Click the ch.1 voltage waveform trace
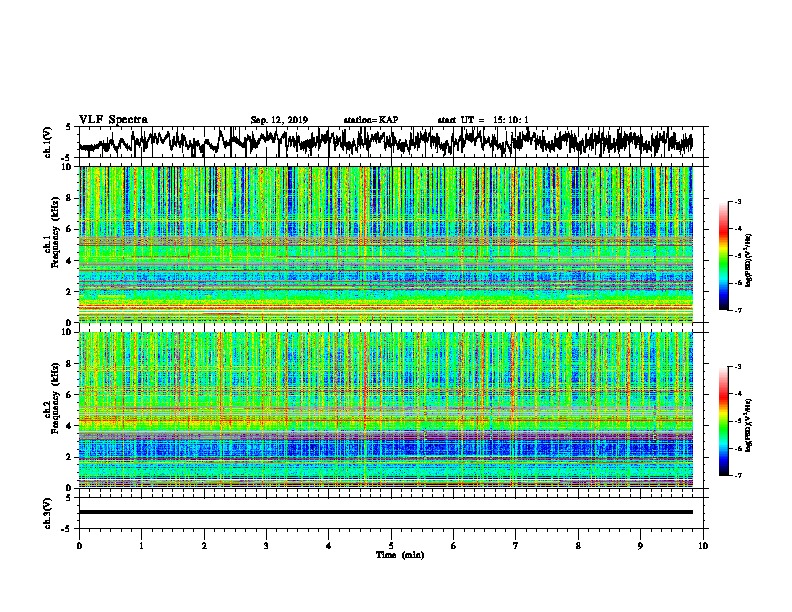The width and height of the screenshot is (792, 612). click(x=386, y=141)
